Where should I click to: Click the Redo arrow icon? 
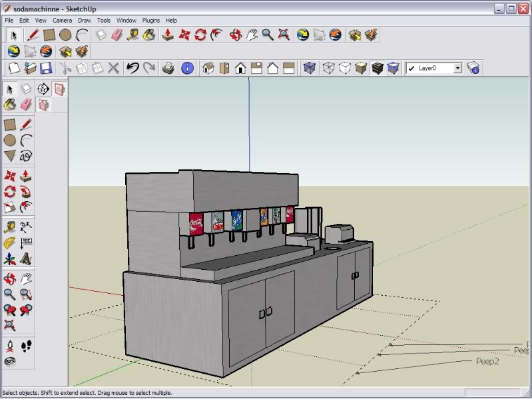tap(149, 68)
